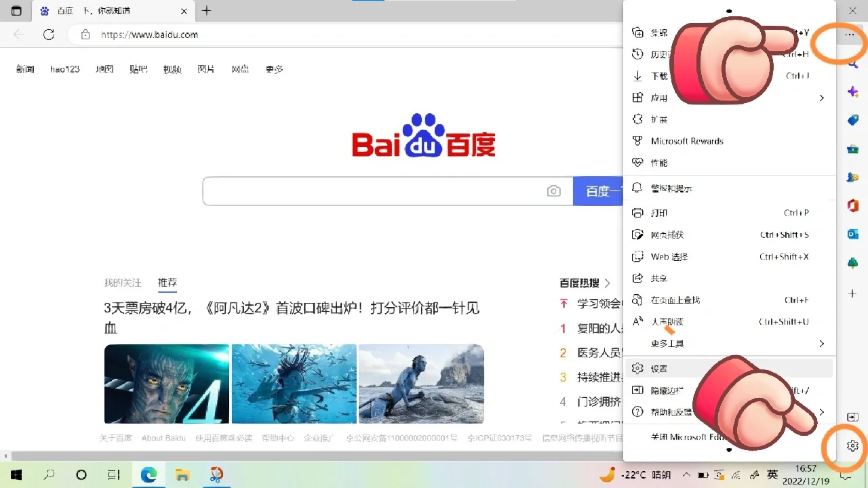
Task: Open sidebar settings gear icon
Action: pyautogui.click(x=853, y=445)
